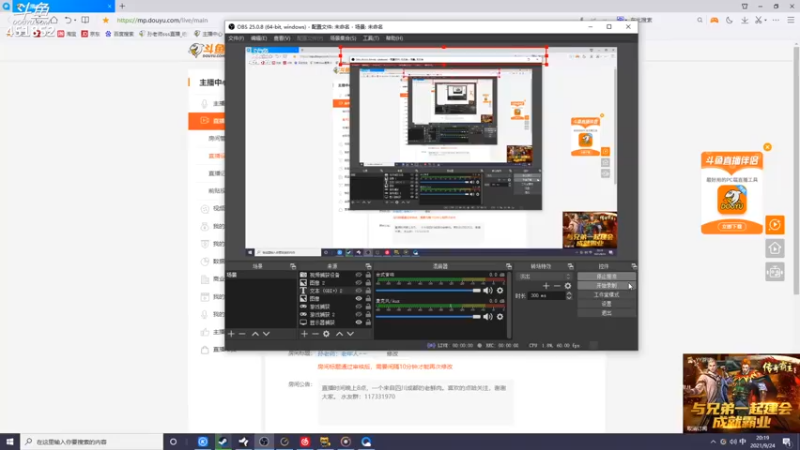Close Douyu companion ad orange X
Screen dimensions: 800x450
(x=767, y=147)
